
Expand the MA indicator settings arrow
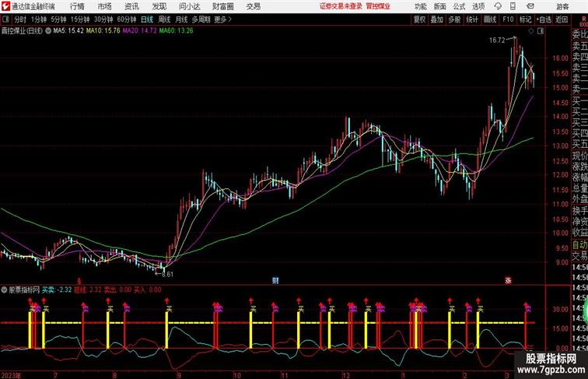tap(48, 31)
